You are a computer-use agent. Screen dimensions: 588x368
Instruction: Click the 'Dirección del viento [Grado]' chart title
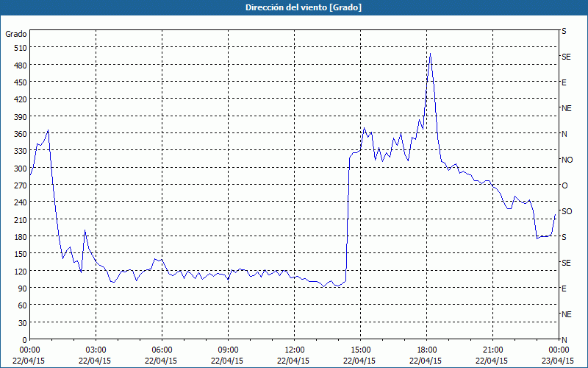(x=304, y=7)
